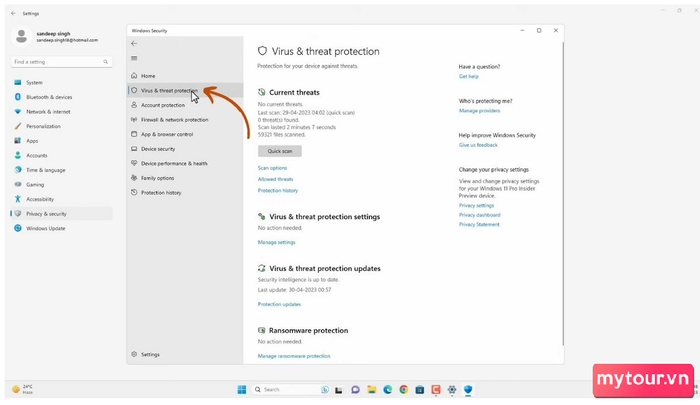
Task: Open Bluetooth & devices in Settings
Action: 61,97
